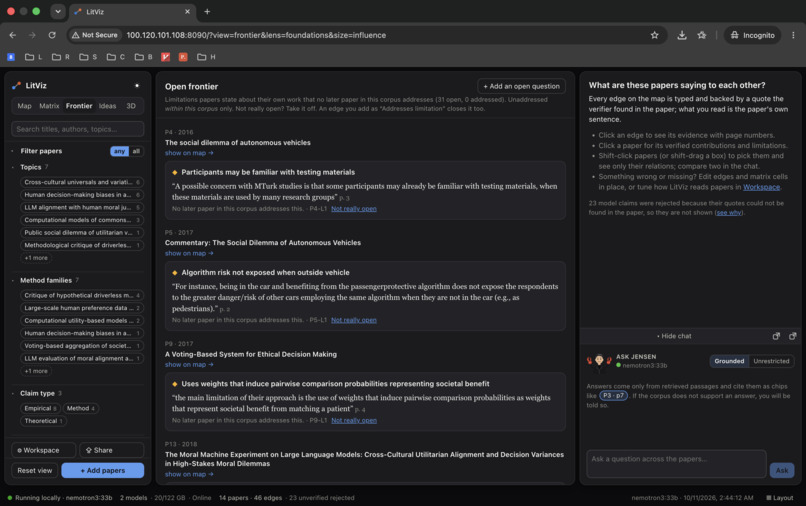Open a new browser tab with plus
Screen dimensions: 806x506
[x=207, y=11]
